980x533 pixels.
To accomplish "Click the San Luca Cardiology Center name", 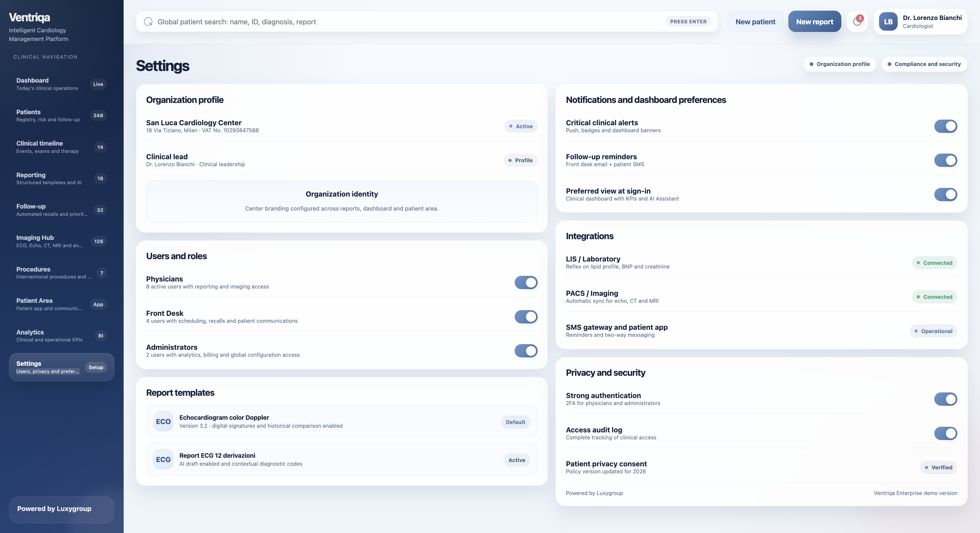I will pos(194,122).
